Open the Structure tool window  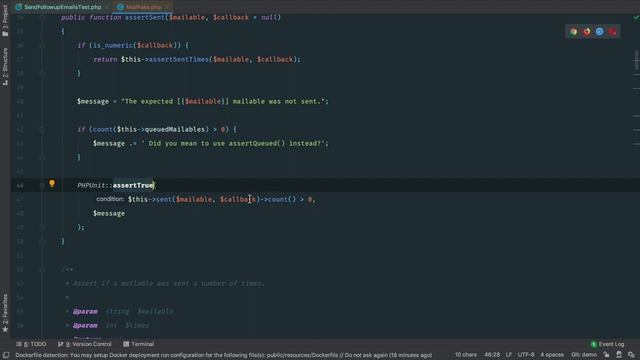pyautogui.click(x=5, y=67)
